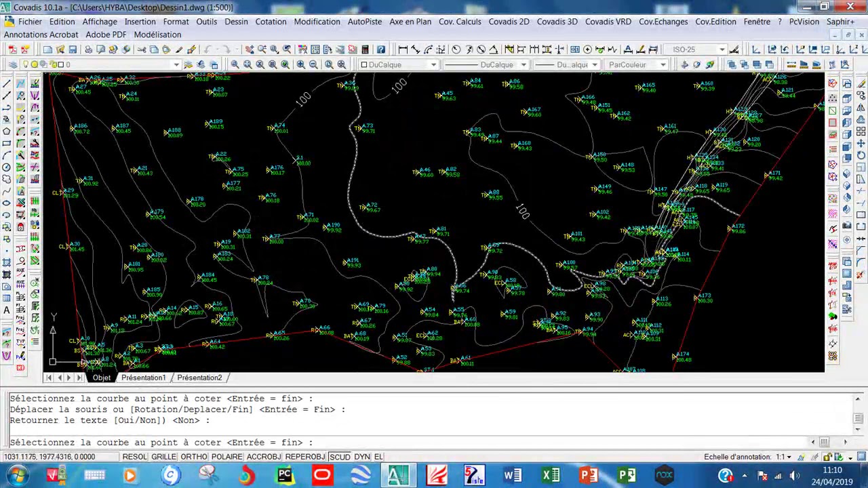The image size is (868, 488).
Task: Select the Multiline Text A tool
Action: pyautogui.click(x=7, y=310)
